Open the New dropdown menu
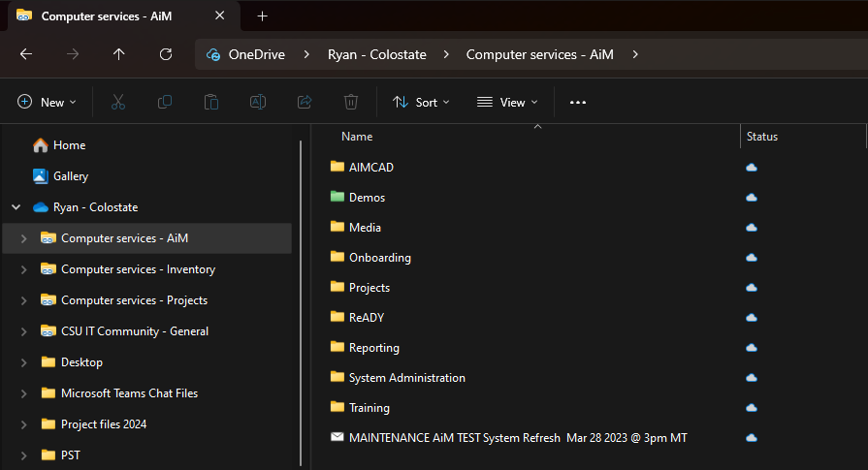Screen dimensions: 868x470 pyautogui.click(x=48, y=103)
